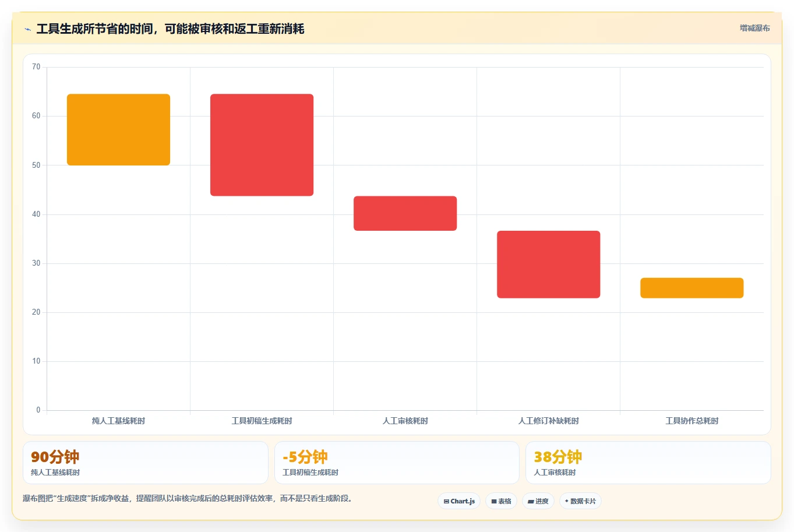Click the 工具协作总耗时 x-axis label

(x=691, y=421)
